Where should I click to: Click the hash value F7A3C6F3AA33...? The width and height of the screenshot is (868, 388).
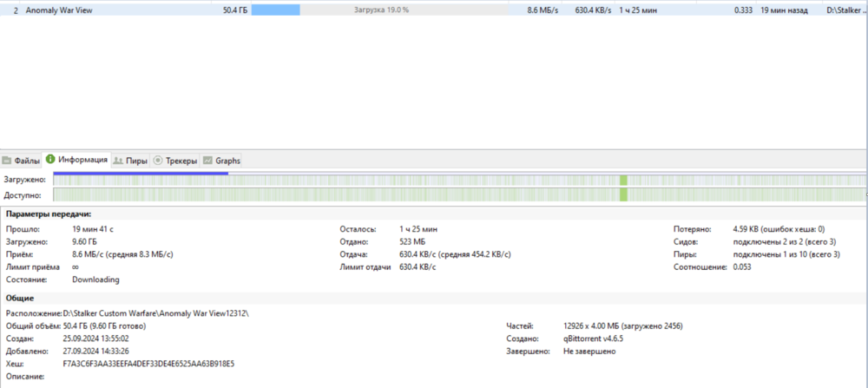149,365
